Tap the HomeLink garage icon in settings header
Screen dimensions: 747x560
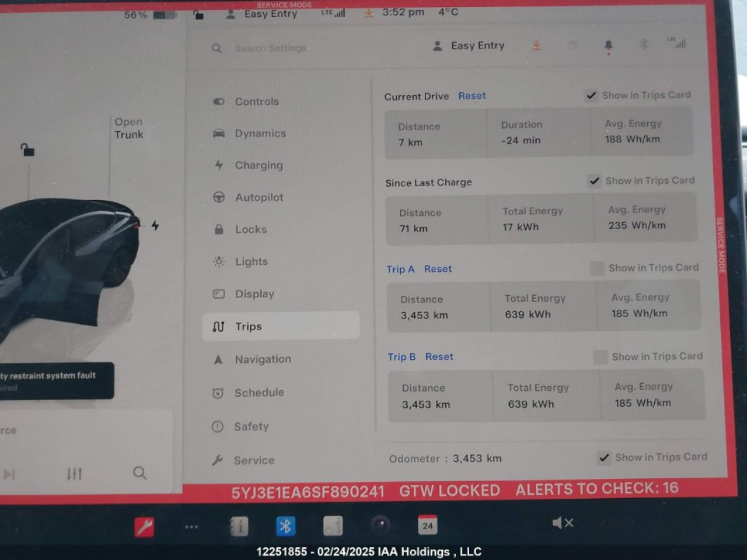click(572, 44)
